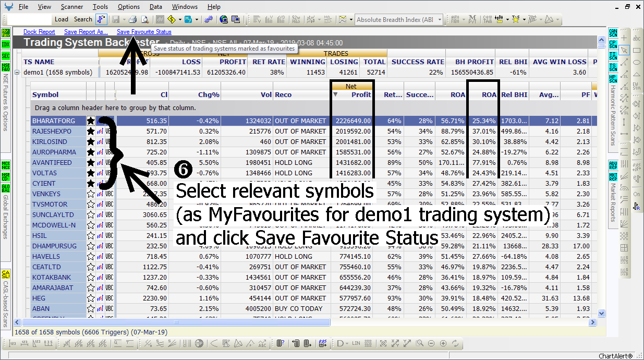The width and height of the screenshot is (644, 360).
Task: Click the symbol input field beside Load
Action: point(30,19)
